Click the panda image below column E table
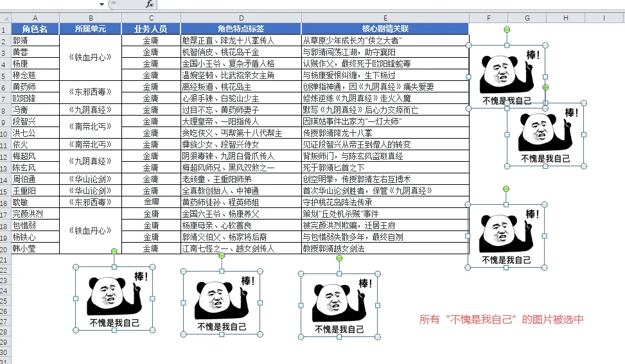625x364 pixels. (339, 306)
